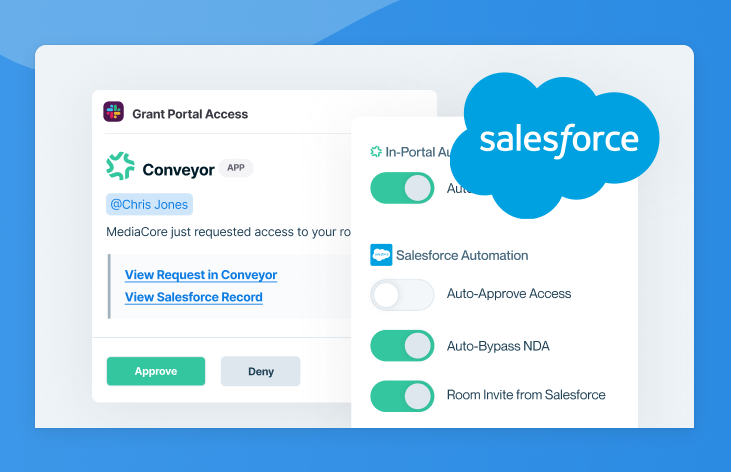Click the Grant Portal Access title
Viewport: 731px width, 472px height.
pyautogui.click(x=190, y=114)
